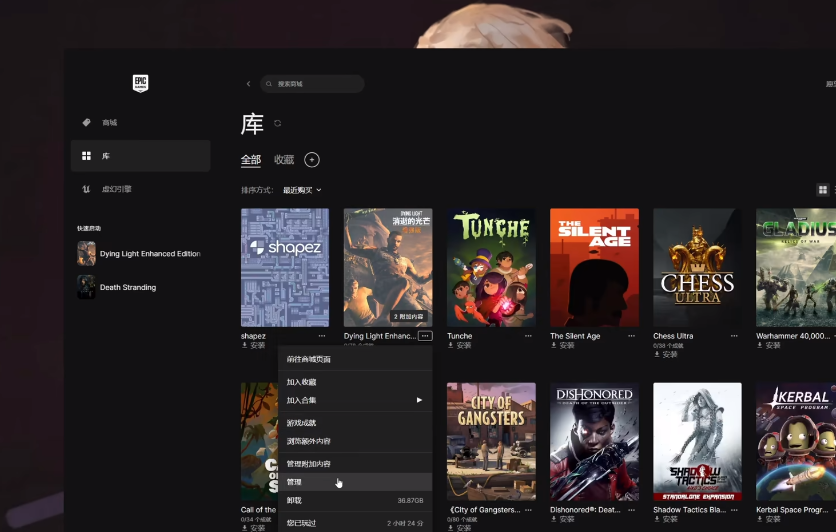Install Warhammer 40,000 via its 安装 button
This screenshot has width=836, height=532.
click(768, 345)
